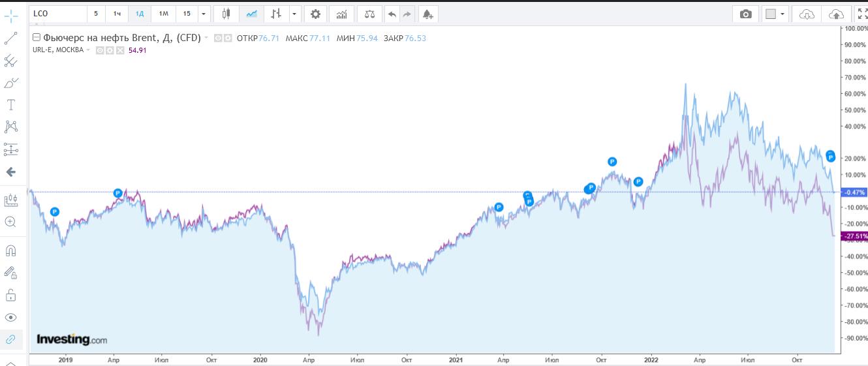The width and height of the screenshot is (868, 366).
Task: Enter fullscreen mode for chart
Action: point(861,14)
